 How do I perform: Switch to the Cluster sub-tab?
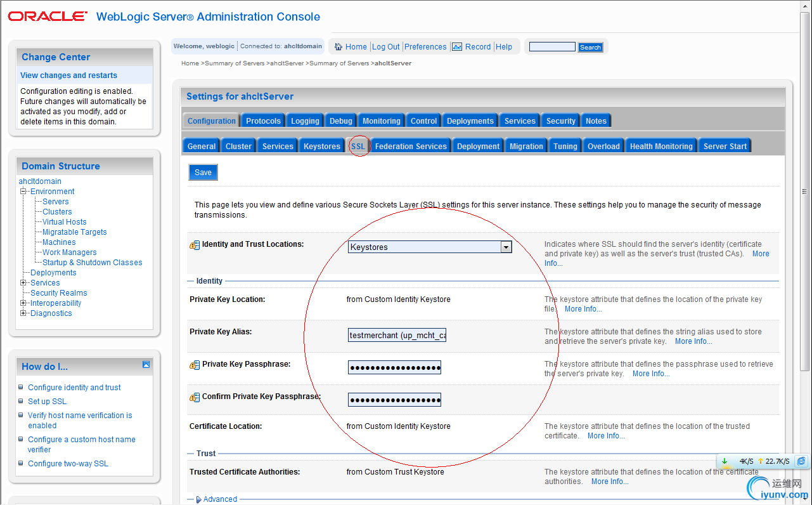pyautogui.click(x=239, y=147)
